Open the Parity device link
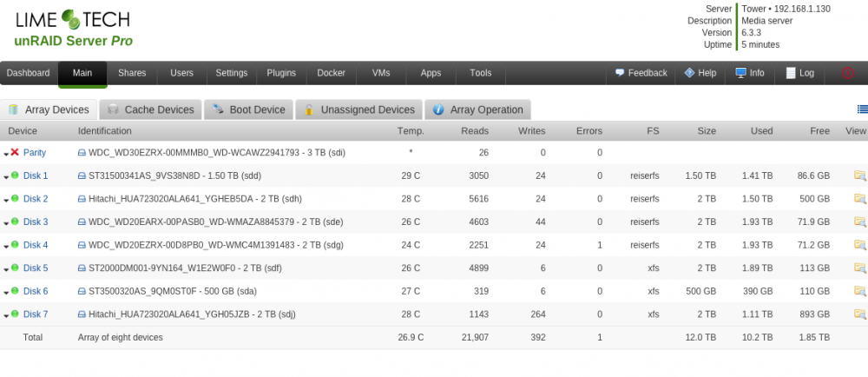Viewport: 868px width, 377px height. click(x=35, y=153)
